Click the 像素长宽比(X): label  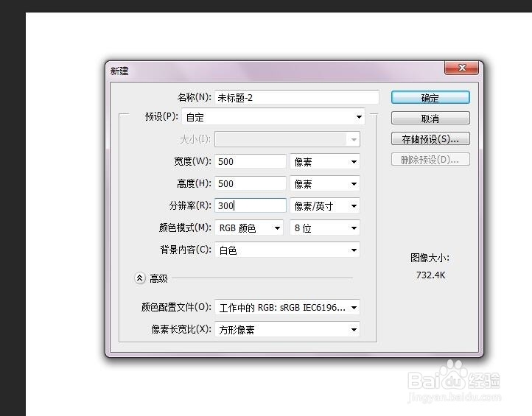(181, 329)
